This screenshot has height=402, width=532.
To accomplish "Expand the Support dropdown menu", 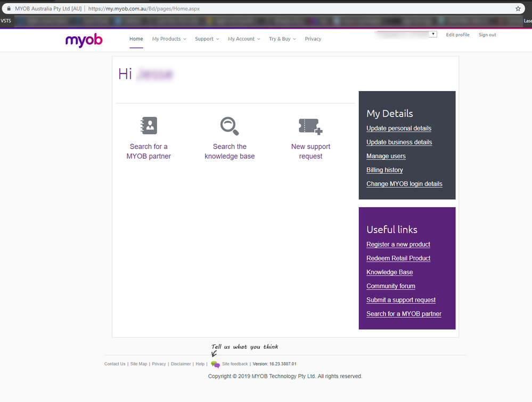I will click(207, 39).
